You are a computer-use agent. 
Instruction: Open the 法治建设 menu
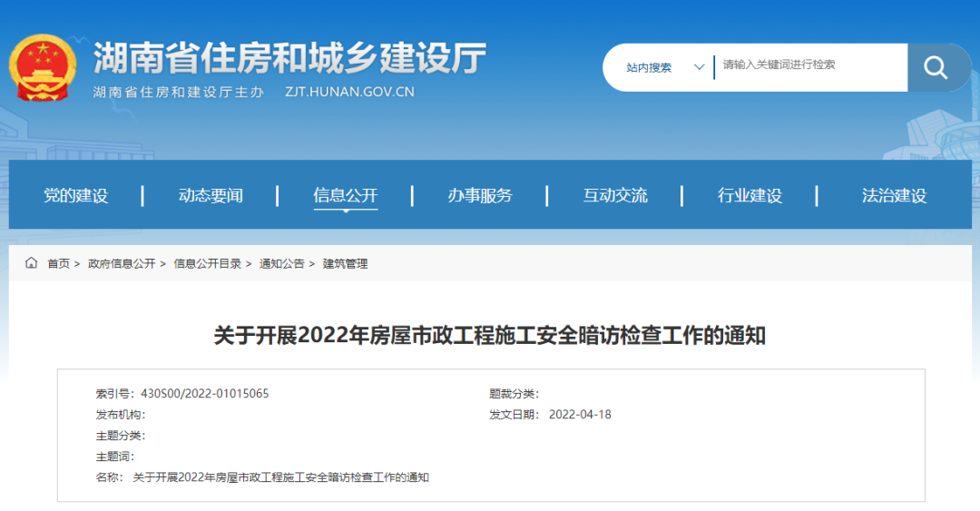[x=894, y=195]
